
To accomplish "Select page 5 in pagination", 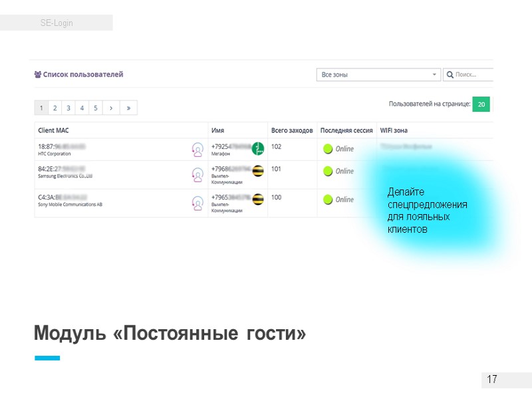I will 95,107.
